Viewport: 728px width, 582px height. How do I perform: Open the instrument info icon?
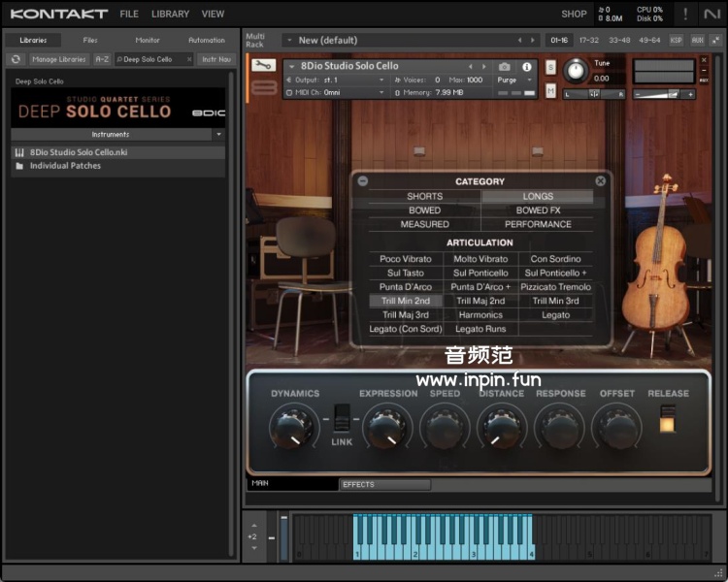tap(527, 67)
